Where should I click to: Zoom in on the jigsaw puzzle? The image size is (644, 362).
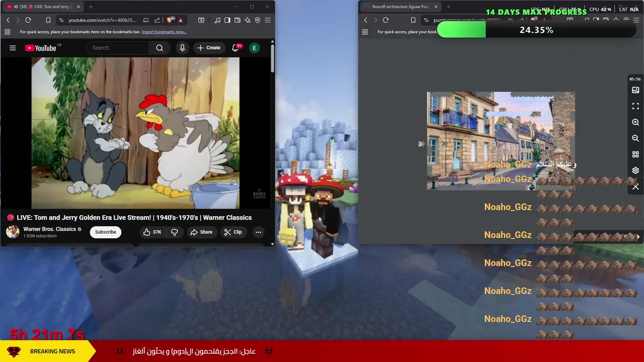tap(635, 122)
